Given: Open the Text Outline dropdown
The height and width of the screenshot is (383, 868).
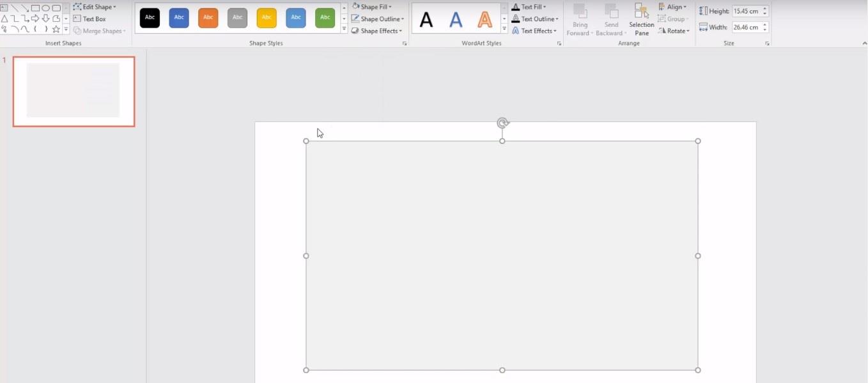Looking at the screenshot, I should 534,19.
